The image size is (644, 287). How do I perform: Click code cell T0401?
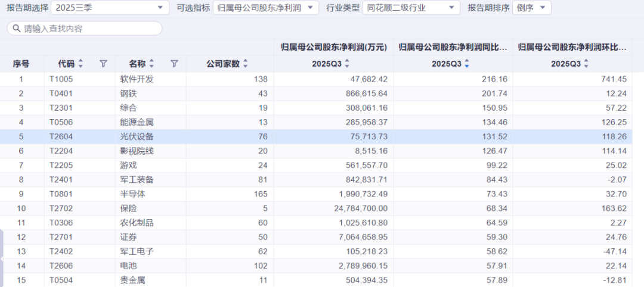tap(61, 93)
